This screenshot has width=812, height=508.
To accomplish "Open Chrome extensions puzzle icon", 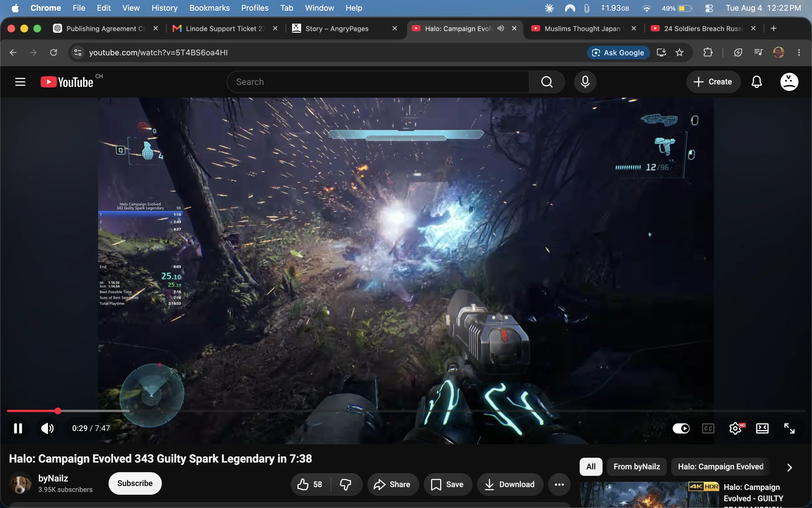I will pos(708,52).
